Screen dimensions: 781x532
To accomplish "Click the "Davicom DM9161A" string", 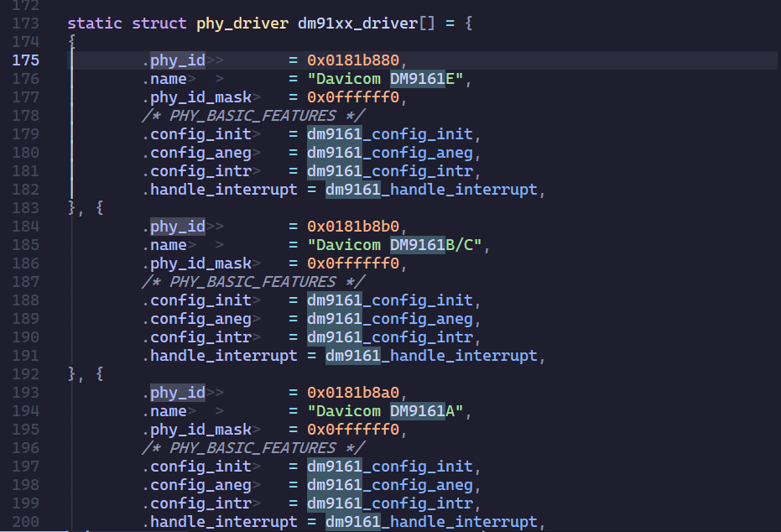I will click(385, 411).
